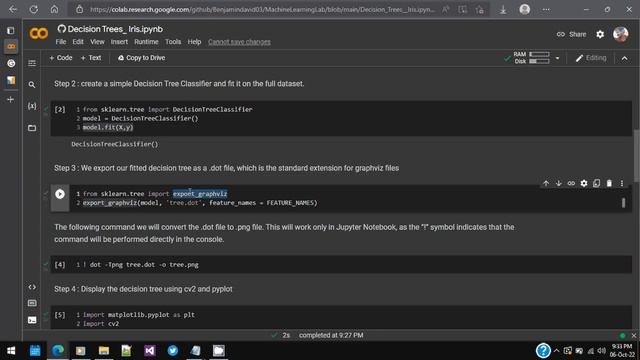Open the File menu
Viewport: 640px width, 360px height.
point(61,42)
